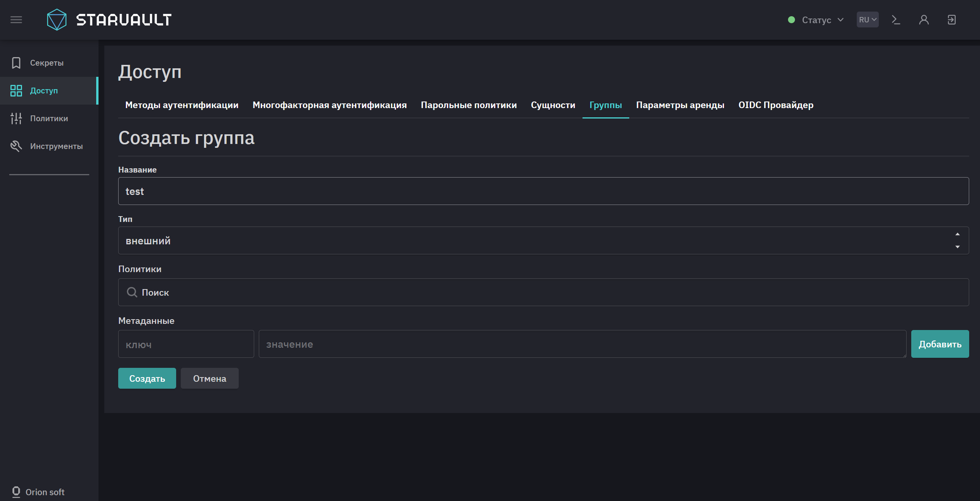Click the Добавить metadata button

pyautogui.click(x=940, y=344)
